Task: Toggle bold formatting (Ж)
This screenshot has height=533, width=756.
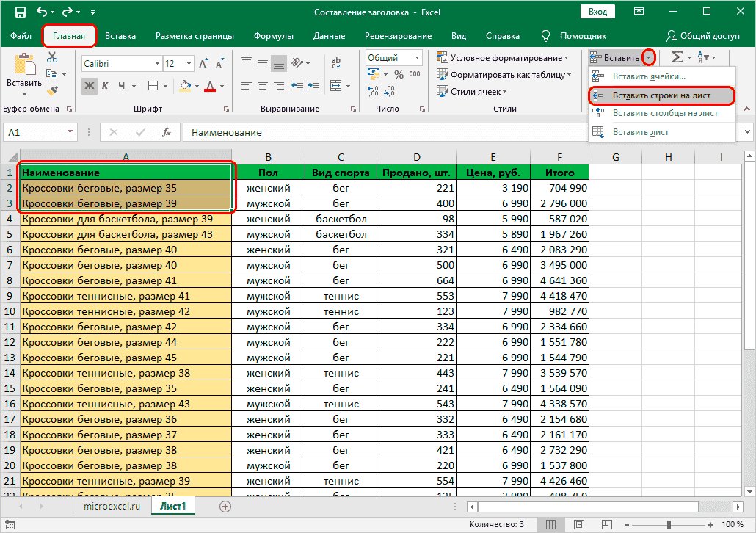Action: [x=90, y=86]
